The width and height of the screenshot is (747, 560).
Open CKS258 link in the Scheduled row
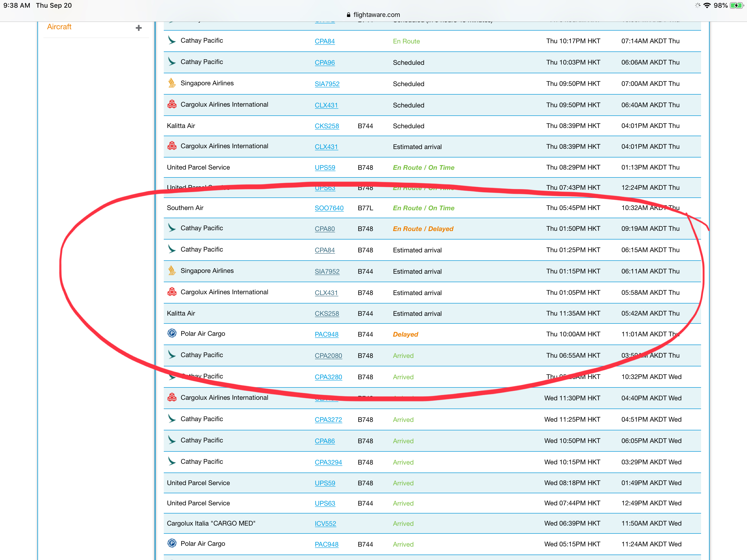pos(326,126)
